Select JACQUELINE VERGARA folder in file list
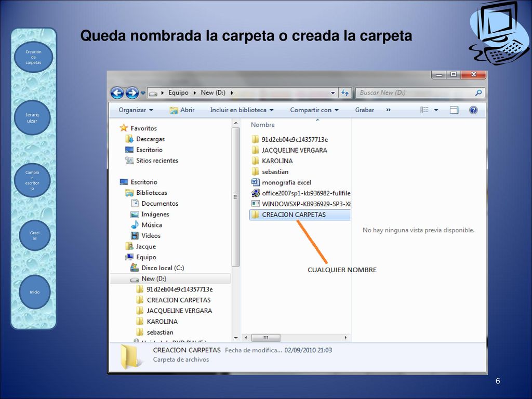 (x=289, y=150)
